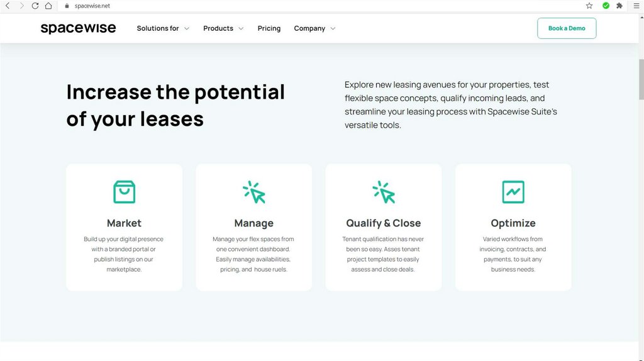Click the cursor icon above Qualify & Close
The height and width of the screenshot is (361, 644).
384,192
